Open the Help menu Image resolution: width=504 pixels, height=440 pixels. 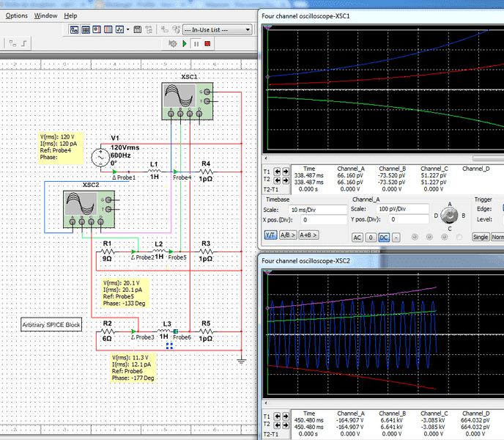[x=70, y=16]
